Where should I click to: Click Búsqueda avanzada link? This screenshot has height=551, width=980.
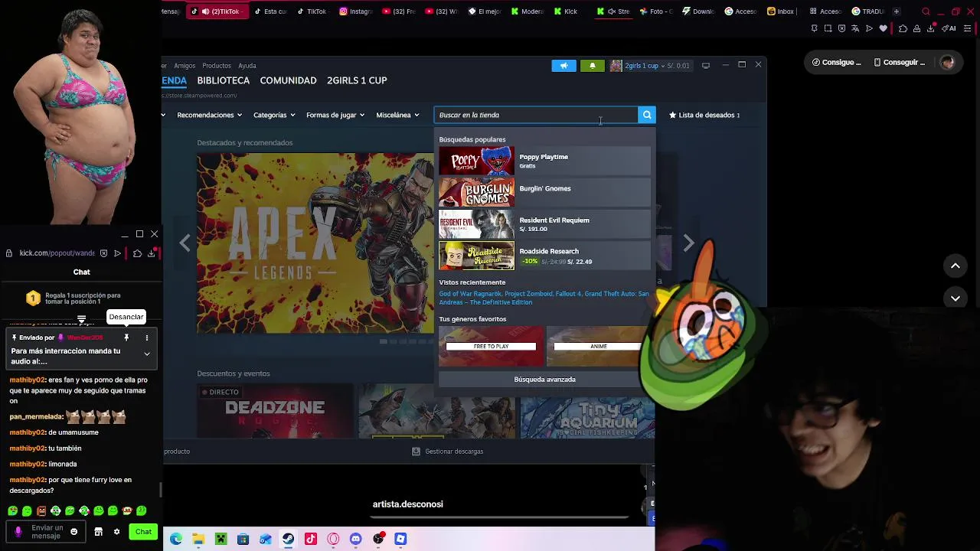[544, 380]
